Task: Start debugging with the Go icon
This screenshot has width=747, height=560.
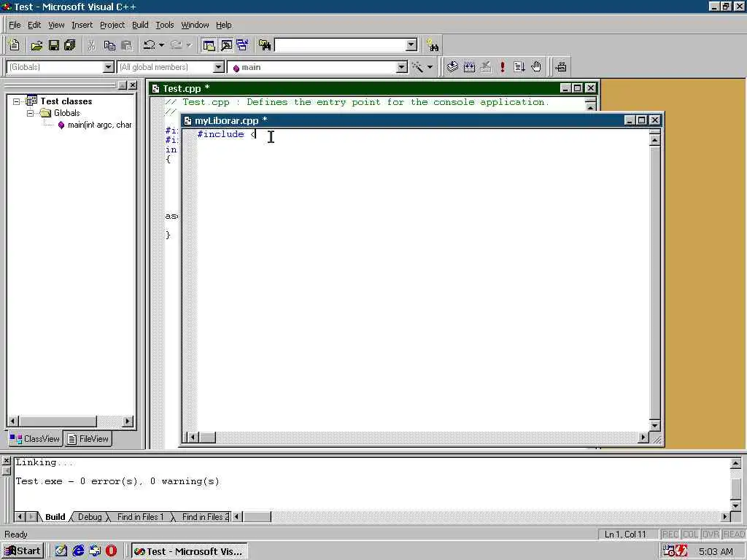Action: [x=519, y=67]
